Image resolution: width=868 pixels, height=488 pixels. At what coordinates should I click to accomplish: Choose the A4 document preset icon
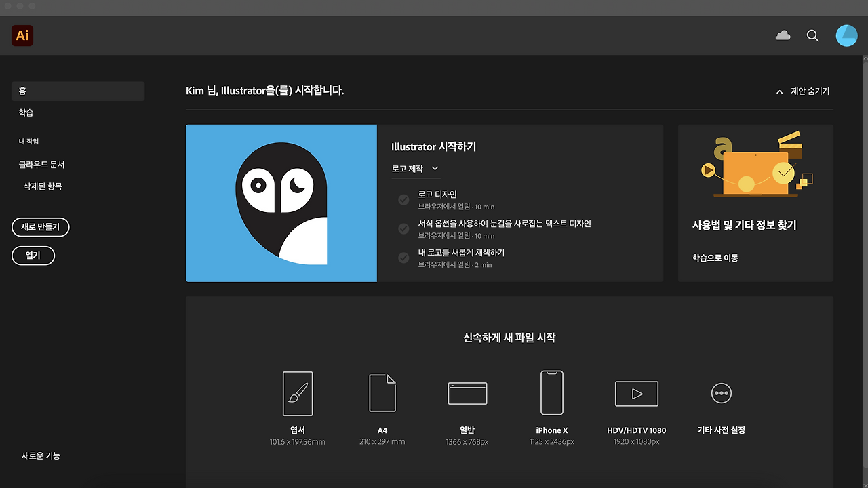(x=382, y=393)
